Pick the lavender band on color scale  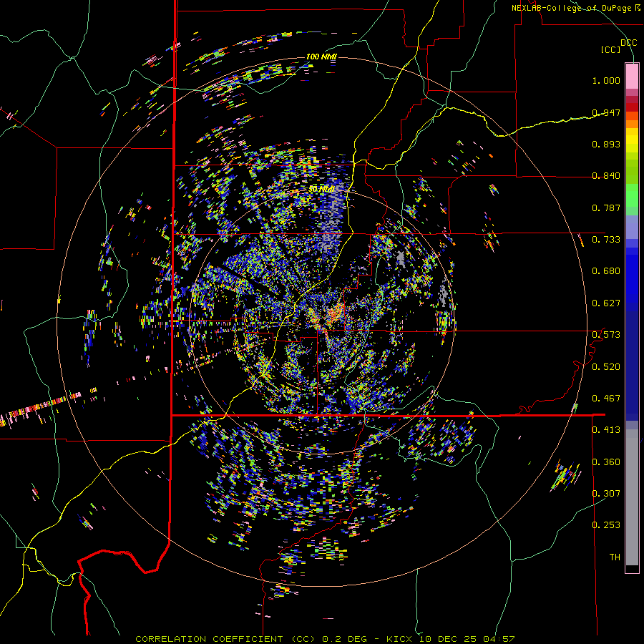click(x=632, y=227)
